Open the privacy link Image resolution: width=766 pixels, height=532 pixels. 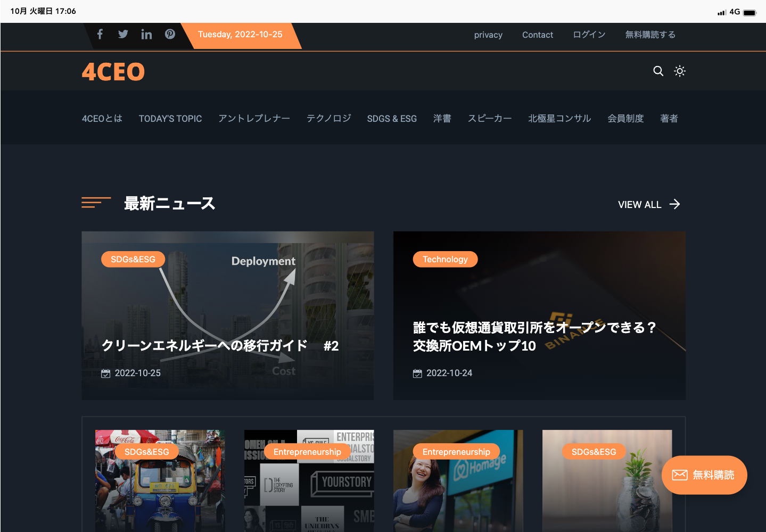click(488, 35)
